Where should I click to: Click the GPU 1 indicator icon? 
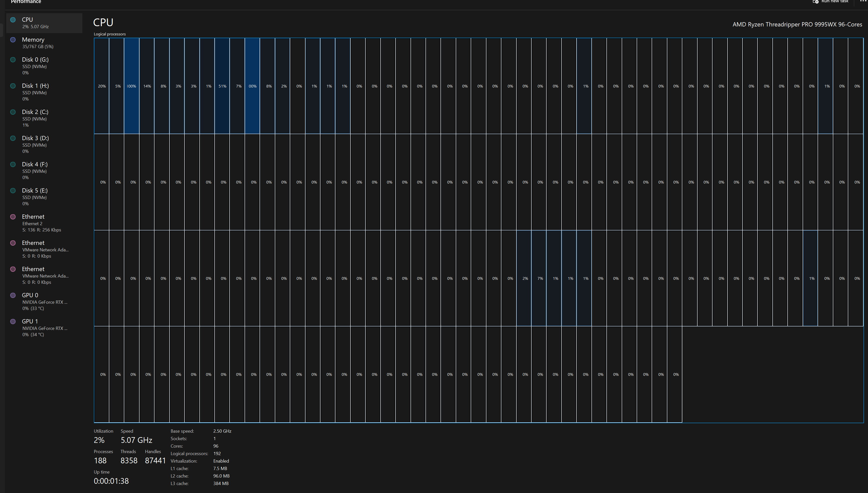[x=13, y=321]
